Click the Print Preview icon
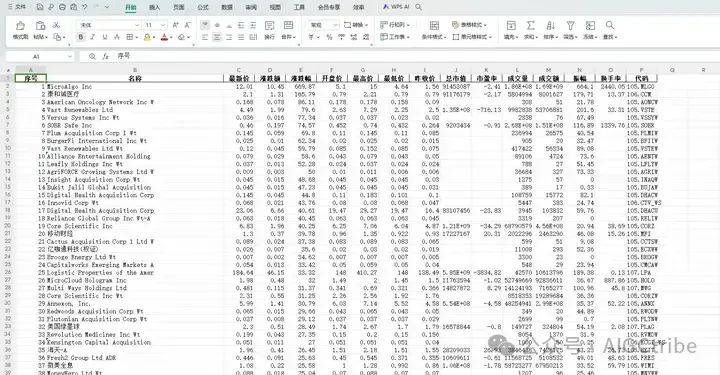This screenshot has height=375, width=720. (73, 7)
